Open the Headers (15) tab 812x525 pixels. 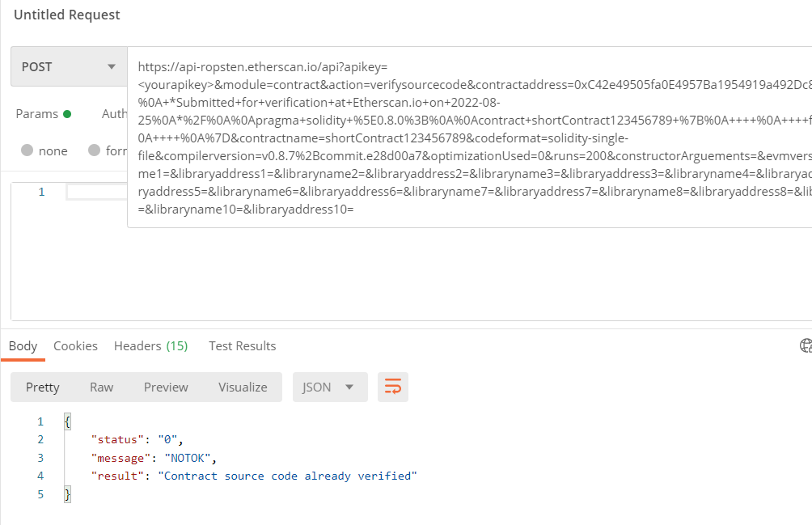pyautogui.click(x=150, y=345)
